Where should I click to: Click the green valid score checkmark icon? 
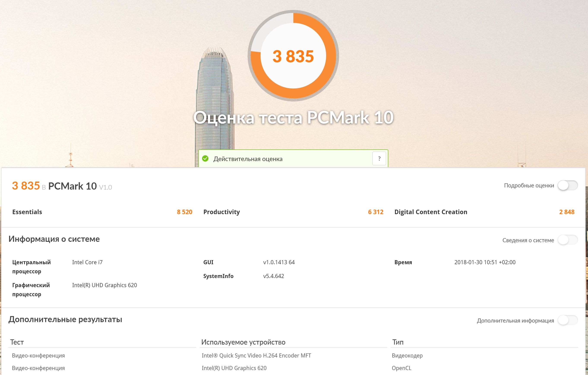[205, 158]
